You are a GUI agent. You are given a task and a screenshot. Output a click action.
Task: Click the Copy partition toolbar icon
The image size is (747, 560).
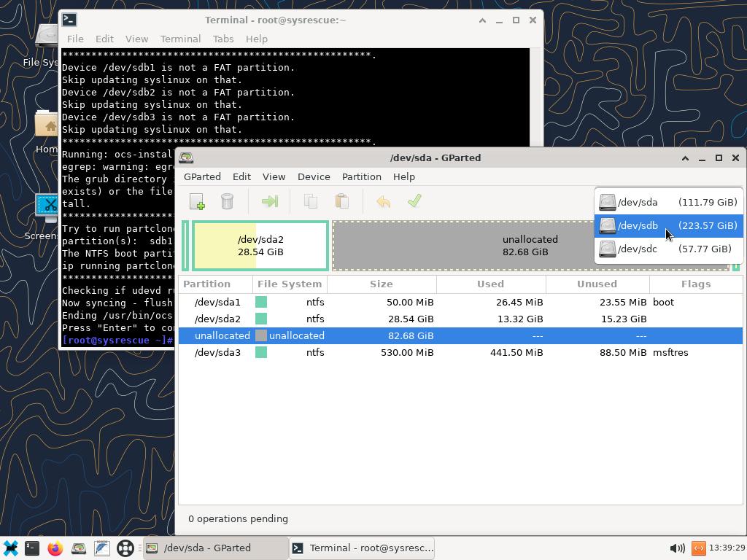point(311,201)
